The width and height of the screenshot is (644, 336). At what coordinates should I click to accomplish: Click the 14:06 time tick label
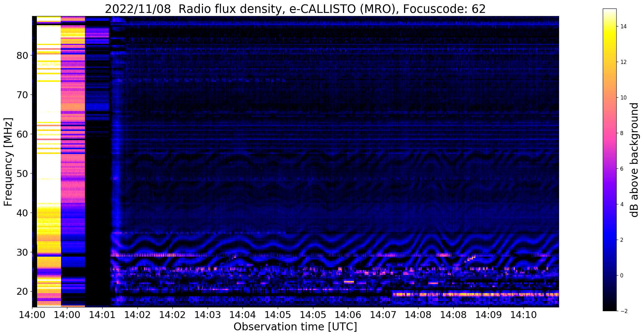click(348, 314)
